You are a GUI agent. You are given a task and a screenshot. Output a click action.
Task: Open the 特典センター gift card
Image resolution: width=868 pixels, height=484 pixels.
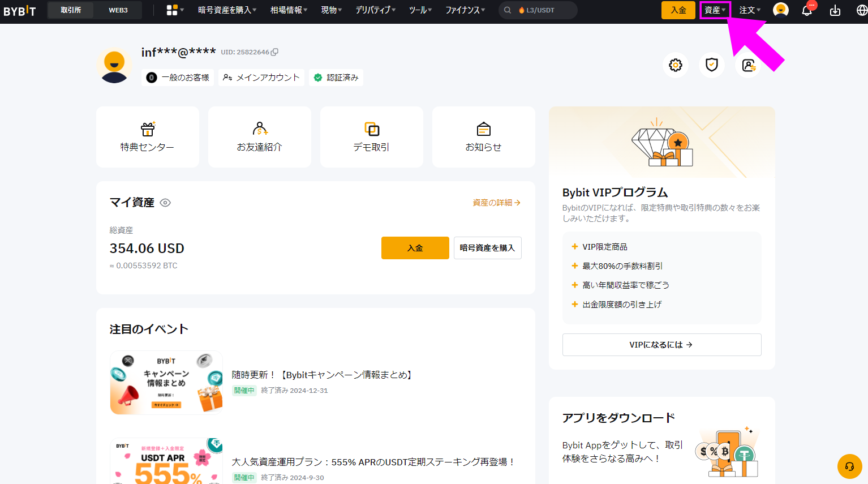pyautogui.click(x=148, y=137)
